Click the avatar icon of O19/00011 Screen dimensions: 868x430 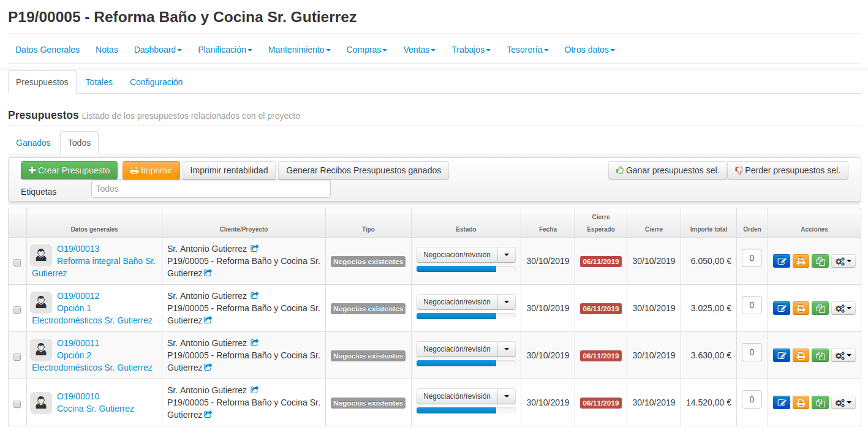point(41,349)
